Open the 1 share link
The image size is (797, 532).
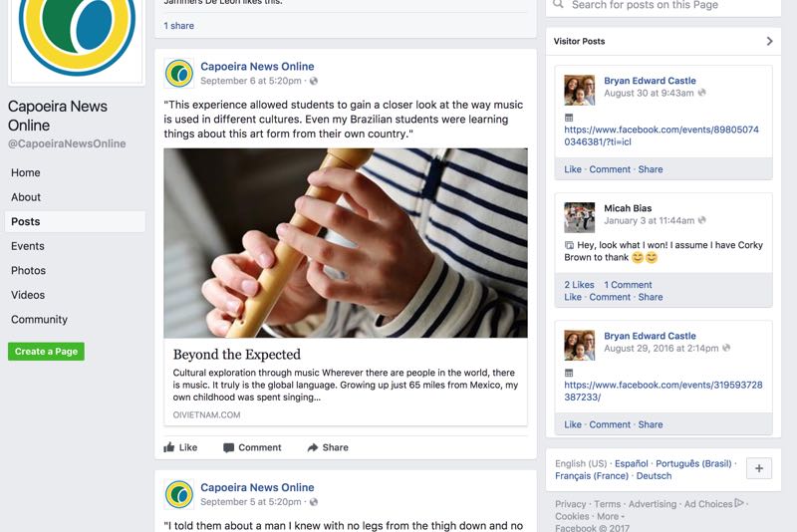pyautogui.click(x=179, y=26)
